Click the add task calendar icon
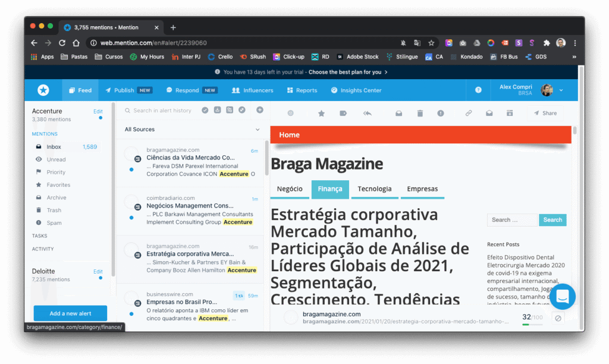Image resolution: width=609 pixels, height=364 pixels. point(510,113)
